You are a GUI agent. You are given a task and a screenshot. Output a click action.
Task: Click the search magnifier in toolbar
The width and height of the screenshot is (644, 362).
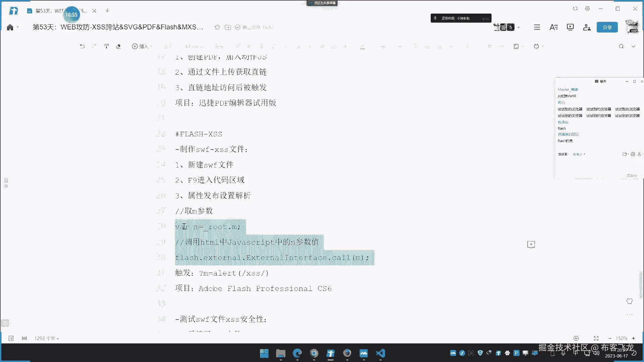coord(621,46)
